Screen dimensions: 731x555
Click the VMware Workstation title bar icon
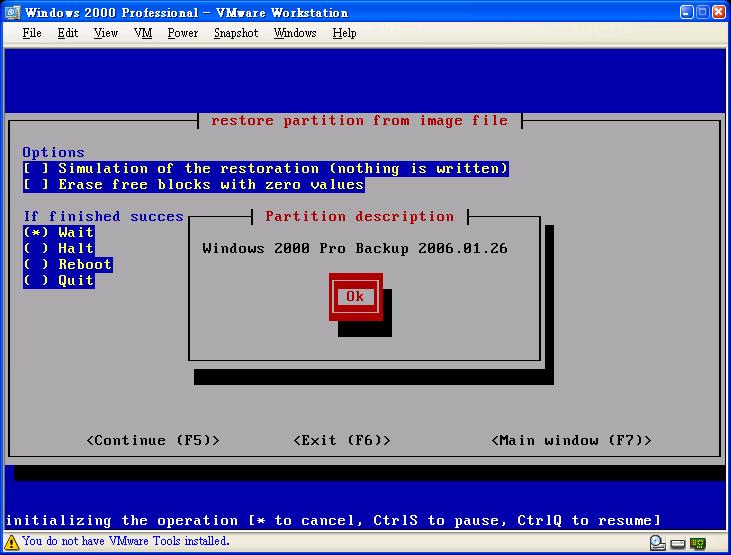pyautogui.click(x=12, y=12)
